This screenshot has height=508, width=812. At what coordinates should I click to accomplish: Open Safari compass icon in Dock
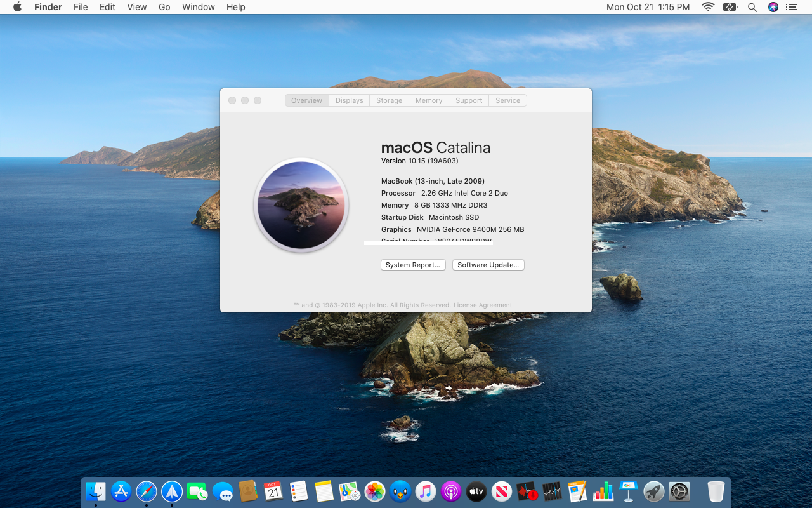point(147,491)
